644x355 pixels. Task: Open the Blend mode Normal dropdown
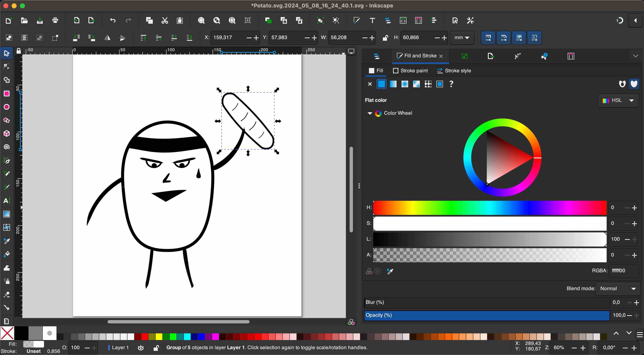tap(618, 289)
